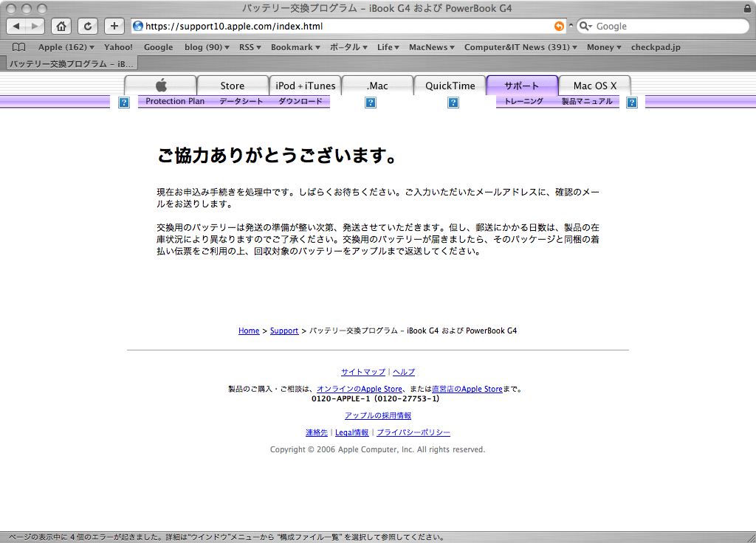This screenshot has width=756, height=543.
Task: Click the question mark icon below the .Mac tab
Action: 371,103
